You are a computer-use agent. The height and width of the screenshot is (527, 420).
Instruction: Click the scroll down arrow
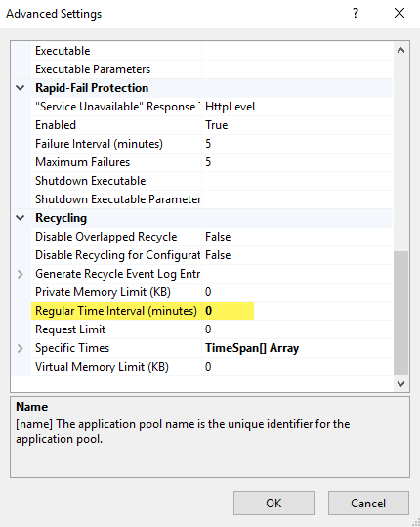tap(400, 383)
